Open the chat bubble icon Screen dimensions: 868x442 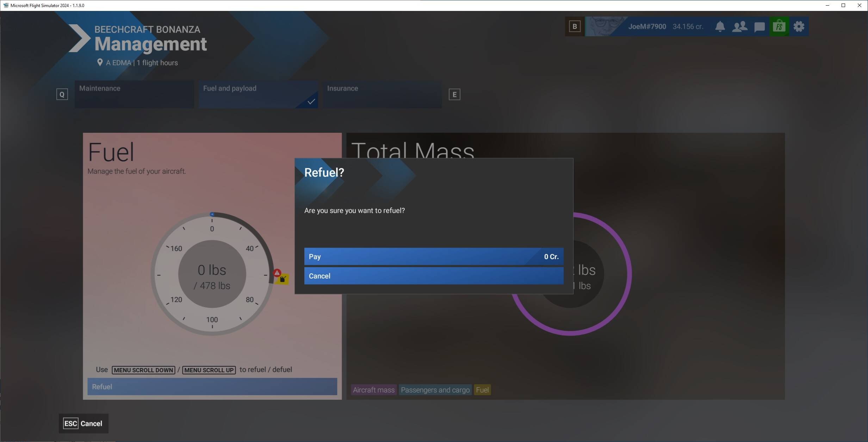[x=759, y=26]
